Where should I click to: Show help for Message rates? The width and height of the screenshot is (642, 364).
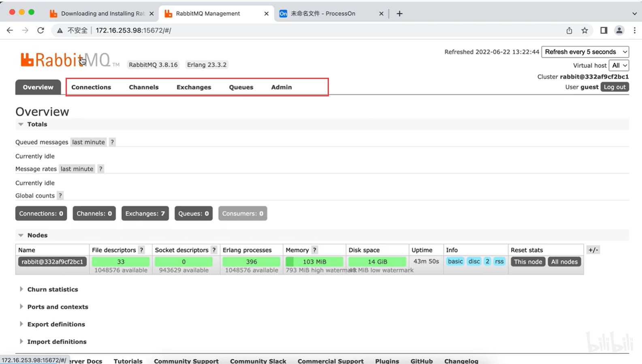[x=100, y=169]
